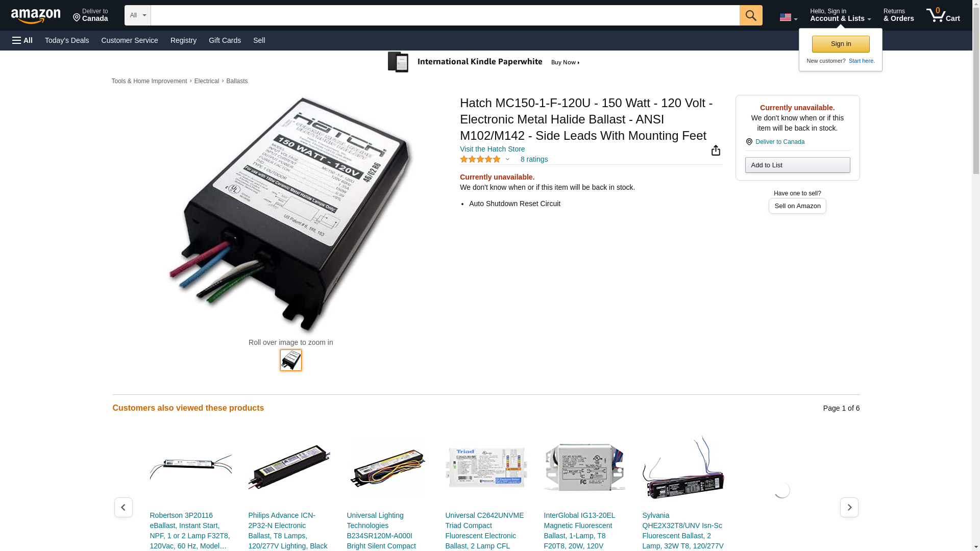Expand the search category All dropdown
This screenshot has height=551, width=980.
(x=138, y=15)
